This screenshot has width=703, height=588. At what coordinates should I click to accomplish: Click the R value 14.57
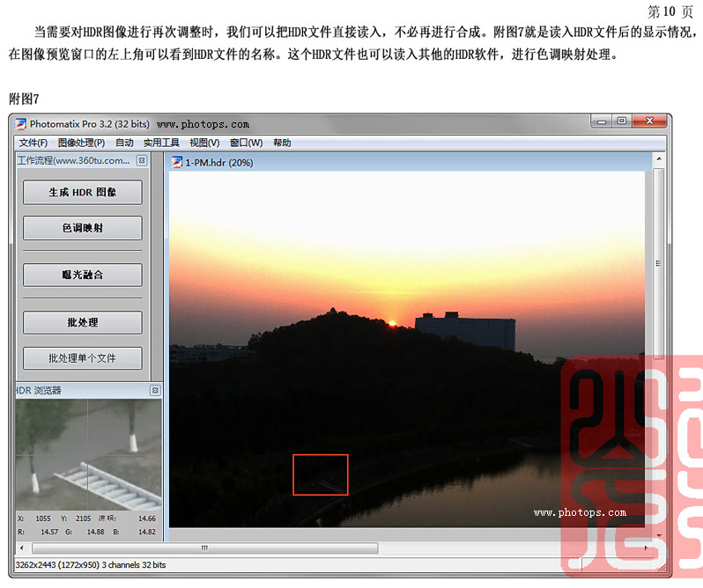[x=49, y=532]
